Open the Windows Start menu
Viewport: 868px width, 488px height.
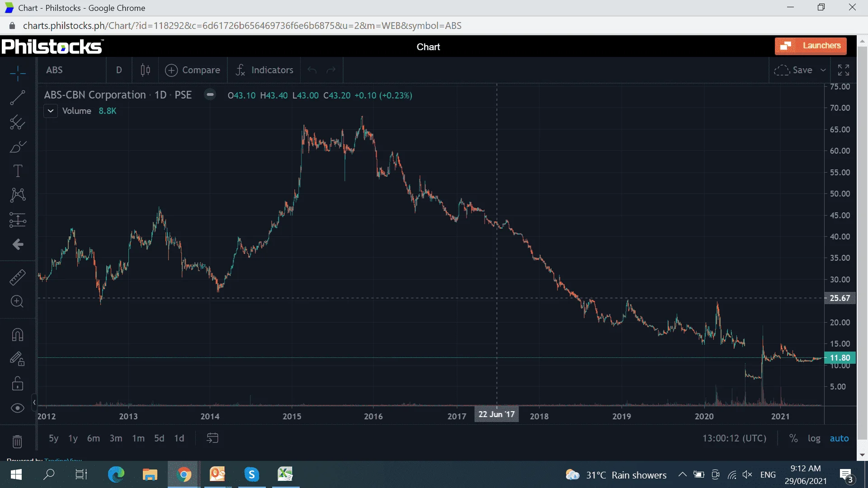point(16,474)
